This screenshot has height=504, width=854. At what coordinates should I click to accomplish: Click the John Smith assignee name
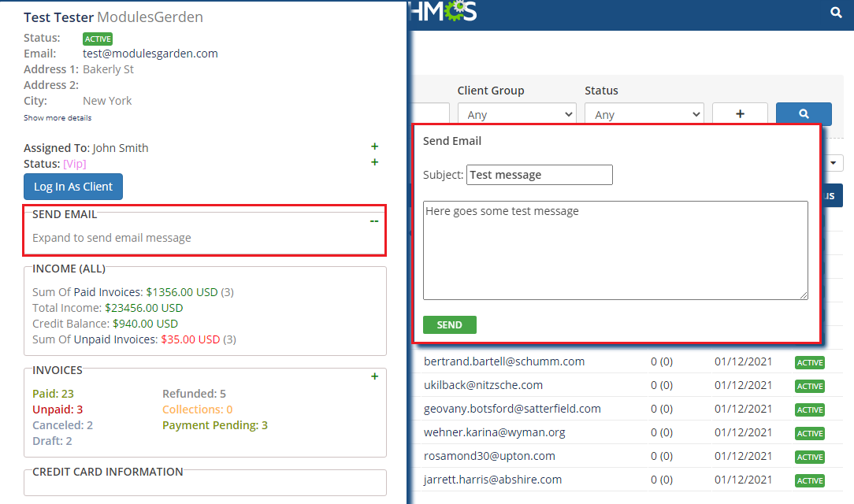[121, 148]
